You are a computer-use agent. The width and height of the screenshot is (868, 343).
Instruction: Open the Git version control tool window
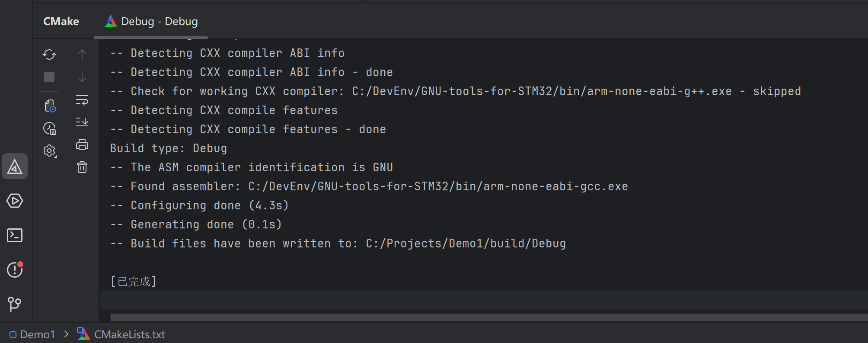coord(15,304)
